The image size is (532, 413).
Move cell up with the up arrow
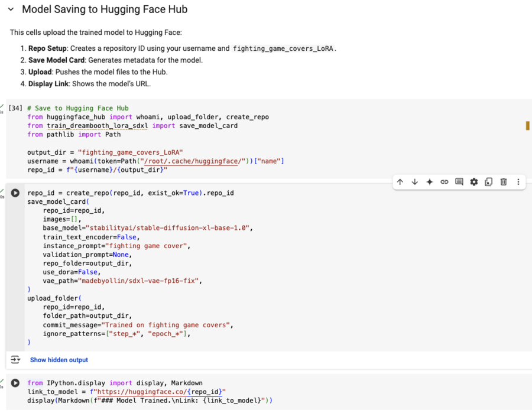coord(400,182)
